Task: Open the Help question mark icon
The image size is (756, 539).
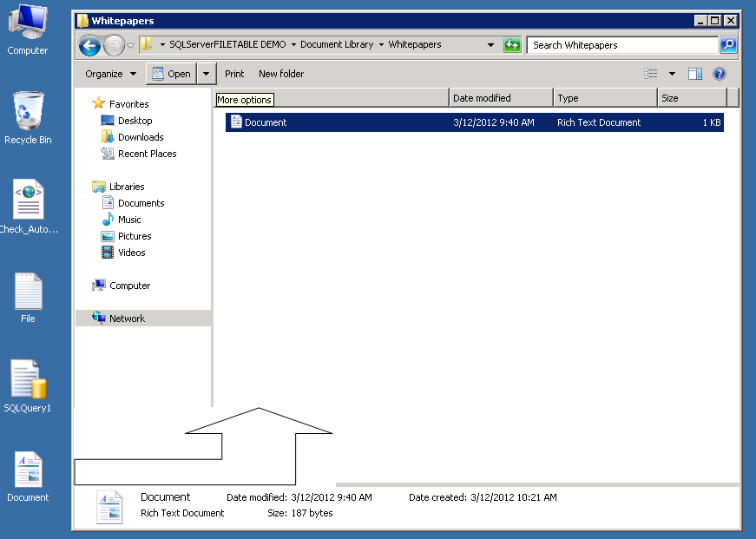Action: click(720, 74)
